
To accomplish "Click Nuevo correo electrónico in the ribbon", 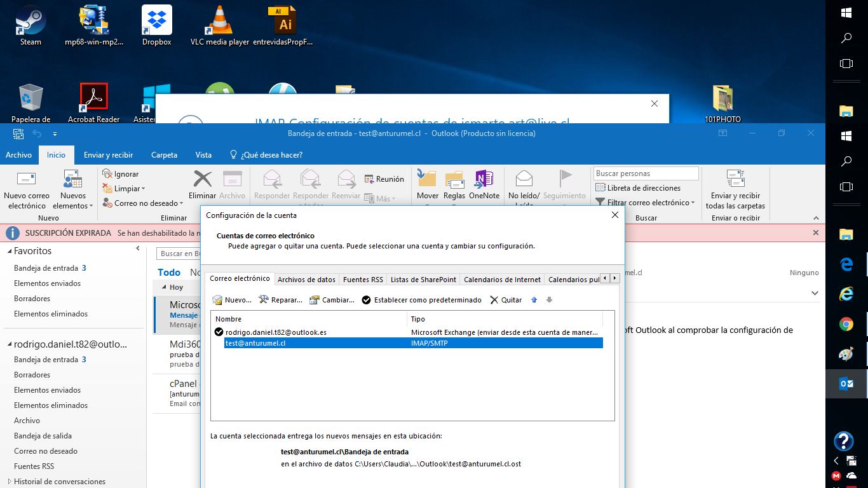I will coord(27,190).
